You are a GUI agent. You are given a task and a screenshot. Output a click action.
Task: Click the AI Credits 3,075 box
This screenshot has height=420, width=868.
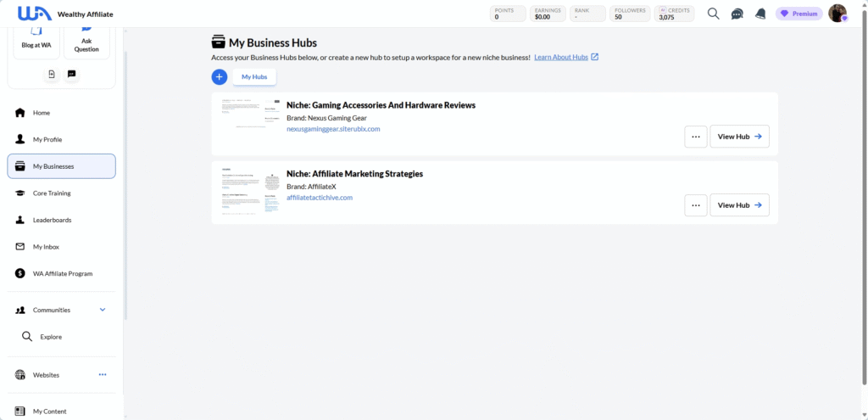click(x=674, y=14)
